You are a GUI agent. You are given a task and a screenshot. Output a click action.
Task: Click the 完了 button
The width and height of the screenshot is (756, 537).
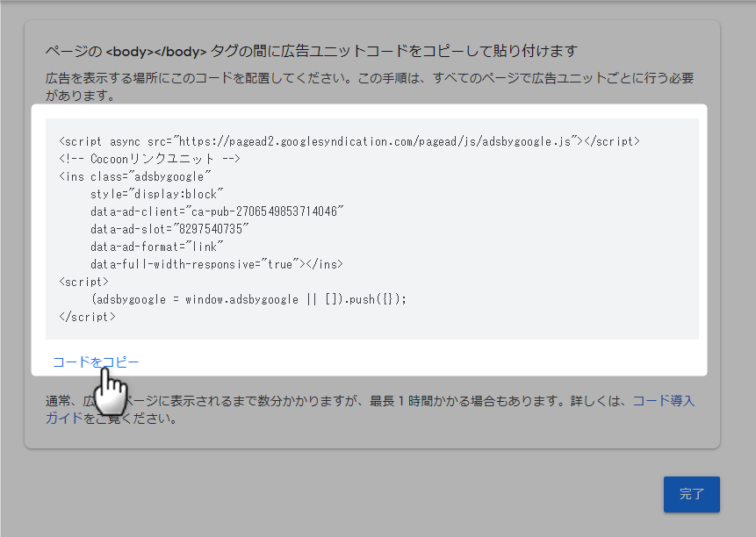pyautogui.click(x=691, y=494)
